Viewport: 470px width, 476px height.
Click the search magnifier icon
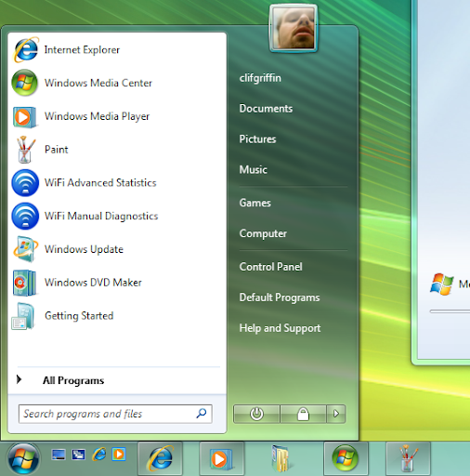tap(202, 413)
